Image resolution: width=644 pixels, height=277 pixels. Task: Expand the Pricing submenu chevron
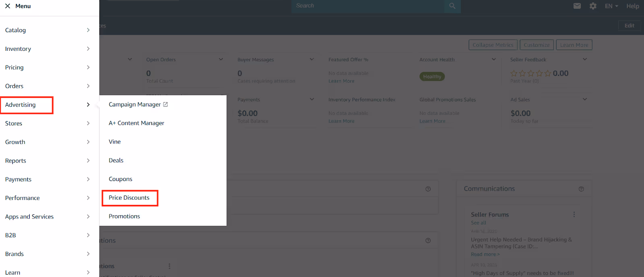pos(88,67)
